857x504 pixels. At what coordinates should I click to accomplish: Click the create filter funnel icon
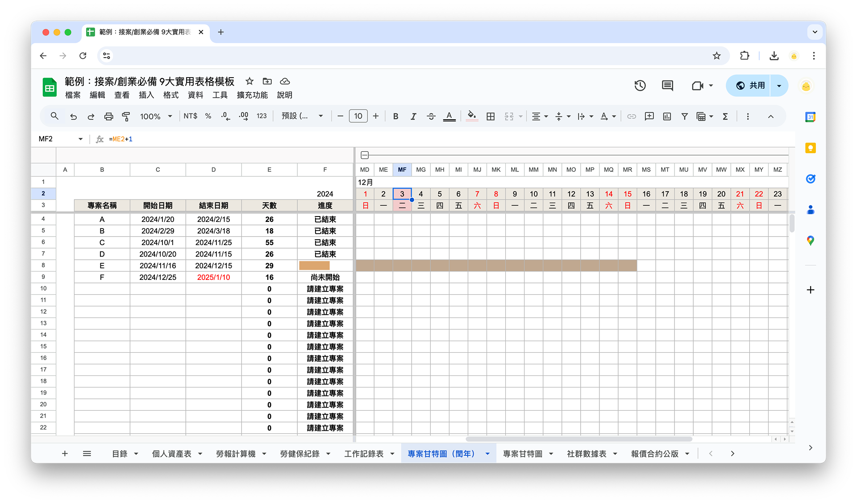(684, 117)
